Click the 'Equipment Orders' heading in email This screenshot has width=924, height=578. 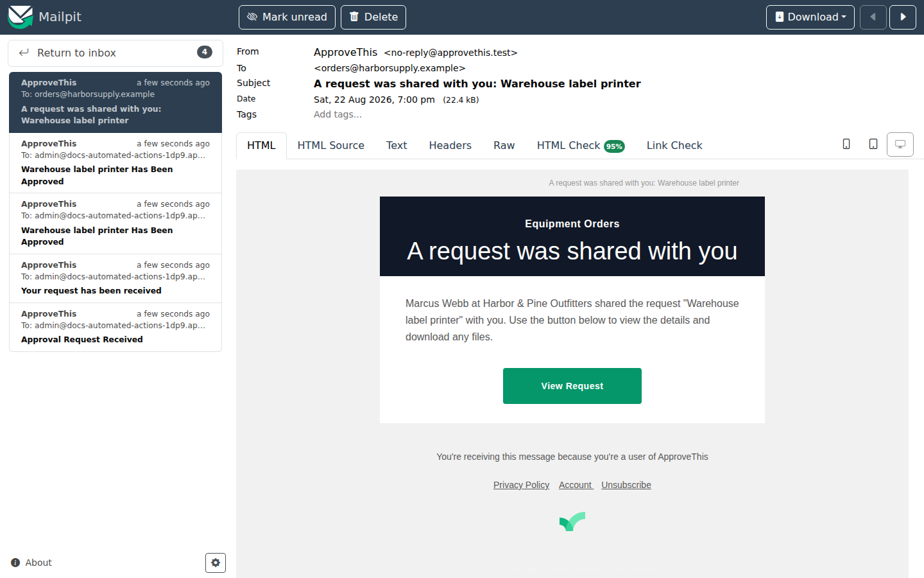pos(572,223)
